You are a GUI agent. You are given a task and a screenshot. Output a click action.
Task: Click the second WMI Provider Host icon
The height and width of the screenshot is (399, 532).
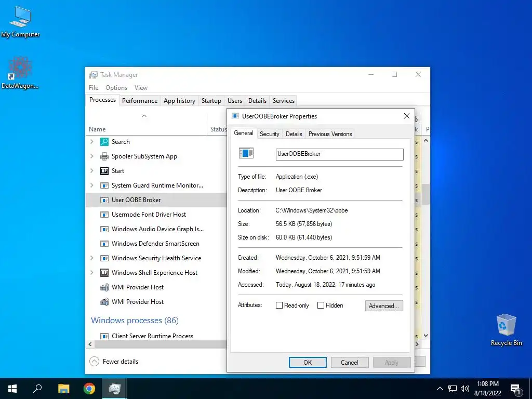104,302
